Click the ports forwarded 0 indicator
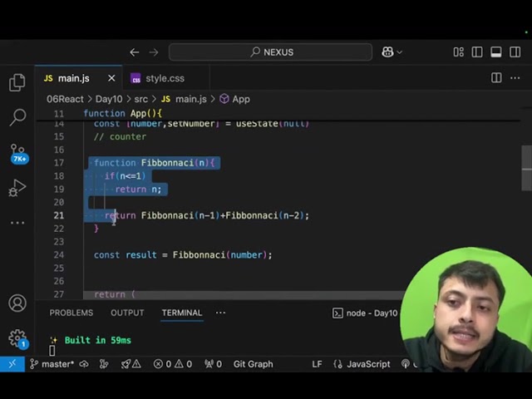 coord(213,364)
